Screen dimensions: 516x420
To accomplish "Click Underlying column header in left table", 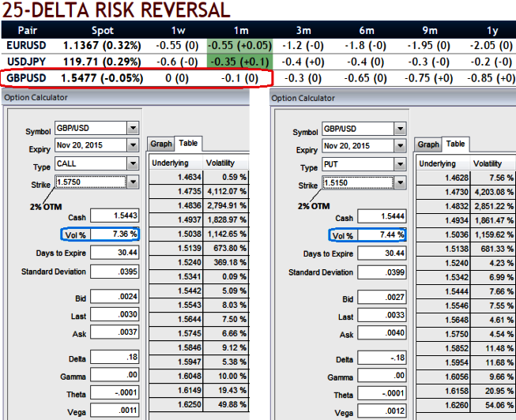I will point(175,163).
